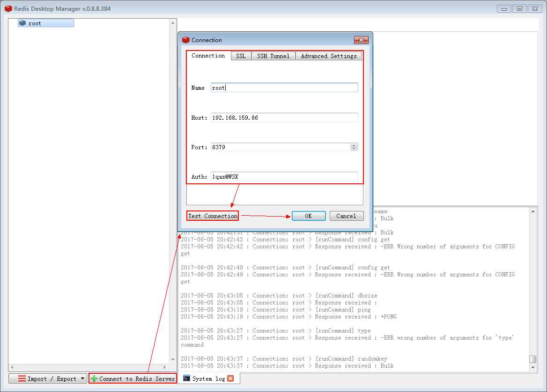Viewport: 547px width, 392px height.
Task: Click Connect to Redis Server button
Action: [133, 378]
